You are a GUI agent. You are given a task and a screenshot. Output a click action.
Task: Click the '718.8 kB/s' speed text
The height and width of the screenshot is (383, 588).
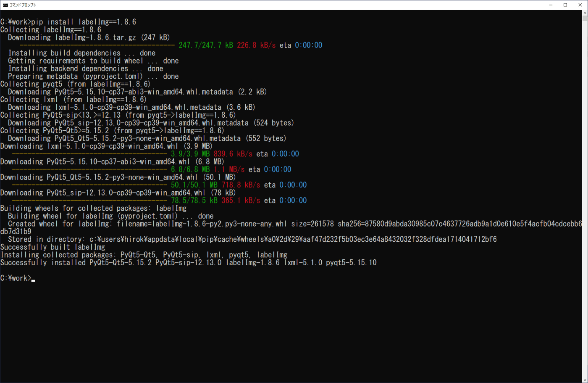(241, 185)
